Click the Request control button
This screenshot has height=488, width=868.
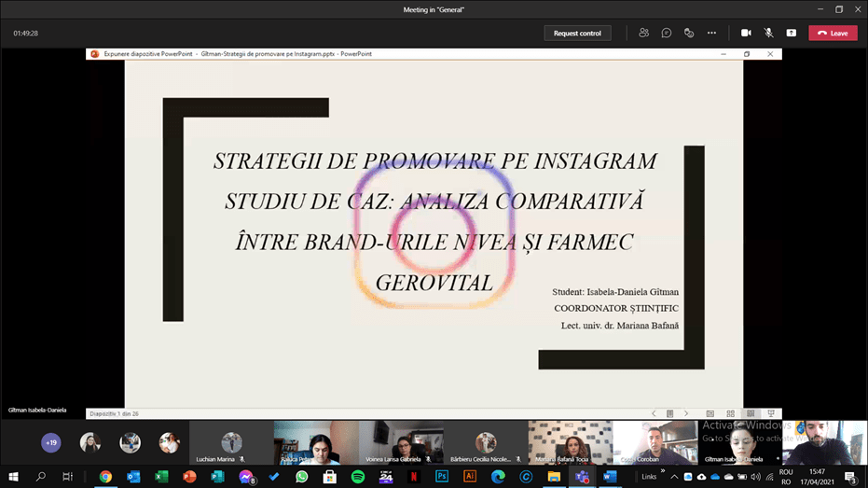point(577,33)
